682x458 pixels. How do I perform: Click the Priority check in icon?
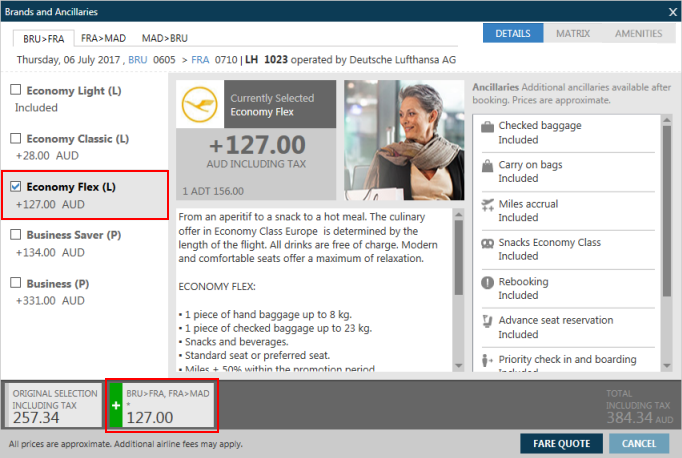pos(486,360)
